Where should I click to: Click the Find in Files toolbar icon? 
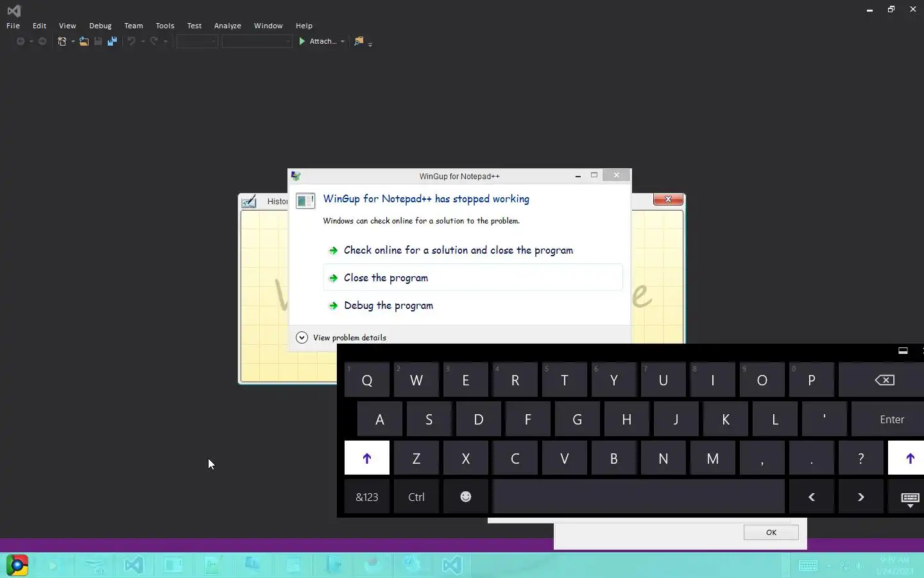click(359, 41)
